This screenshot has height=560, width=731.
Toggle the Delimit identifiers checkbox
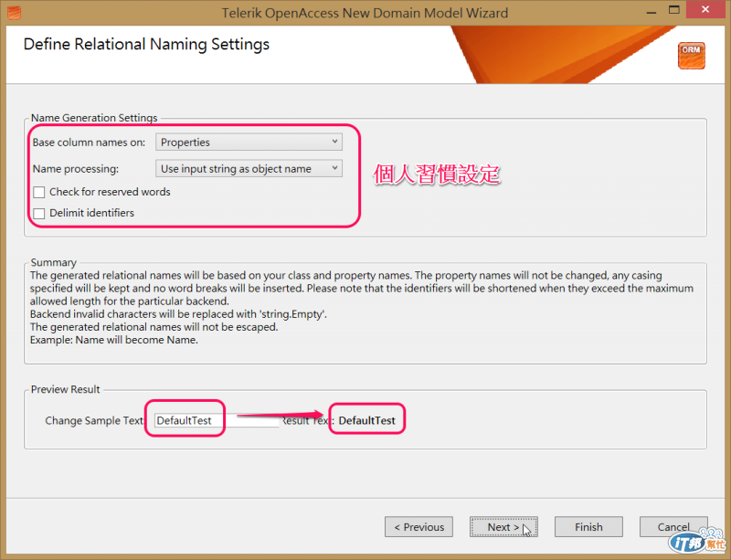[x=39, y=214]
